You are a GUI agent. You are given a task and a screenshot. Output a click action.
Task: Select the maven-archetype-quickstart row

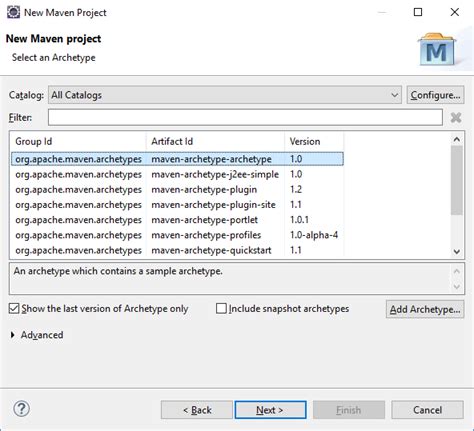(x=177, y=250)
